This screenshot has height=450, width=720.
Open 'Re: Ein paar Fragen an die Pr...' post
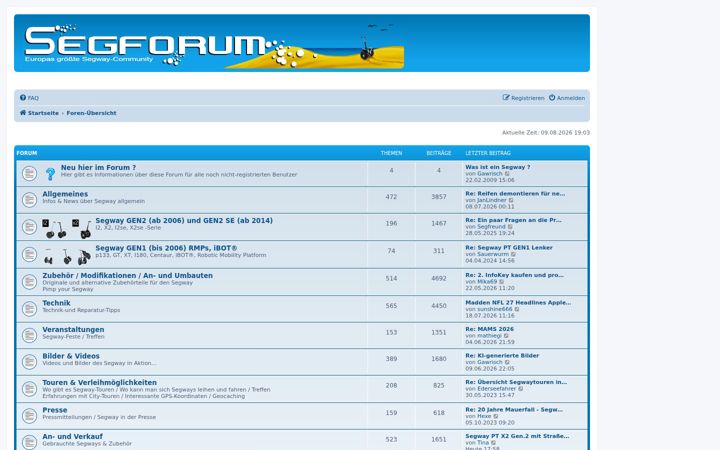point(513,220)
